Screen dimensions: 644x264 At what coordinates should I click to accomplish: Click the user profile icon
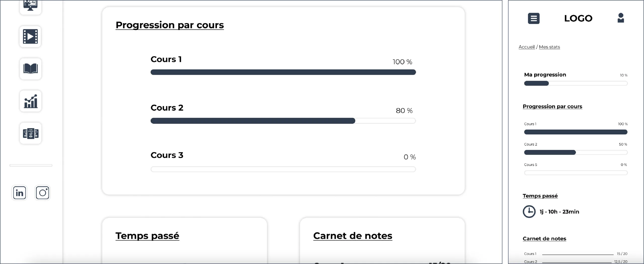coord(621,18)
